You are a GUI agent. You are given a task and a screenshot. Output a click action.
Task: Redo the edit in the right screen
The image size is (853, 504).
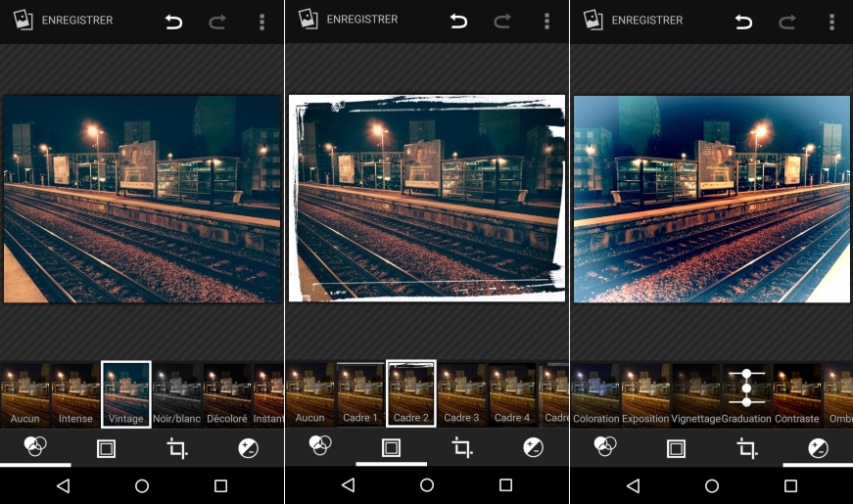click(787, 22)
